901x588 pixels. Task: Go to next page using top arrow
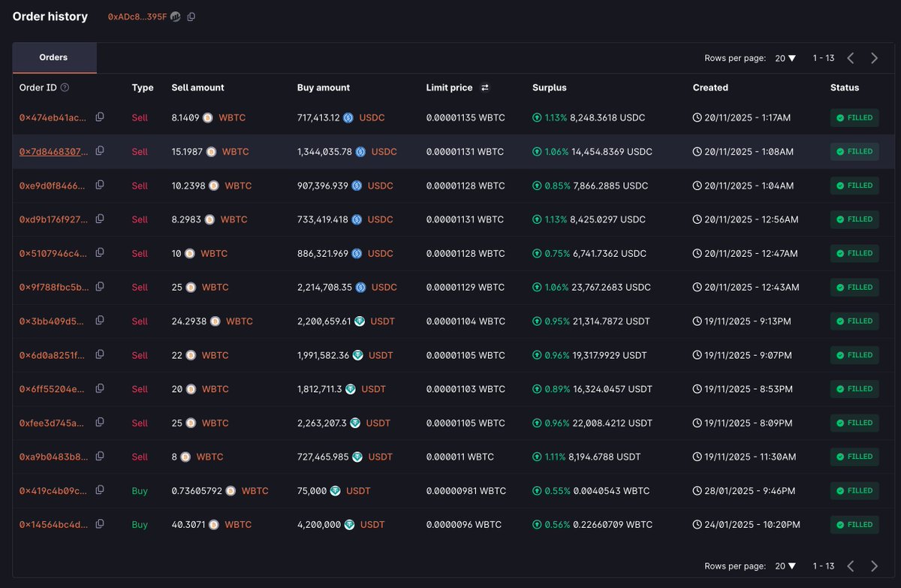(874, 58)
